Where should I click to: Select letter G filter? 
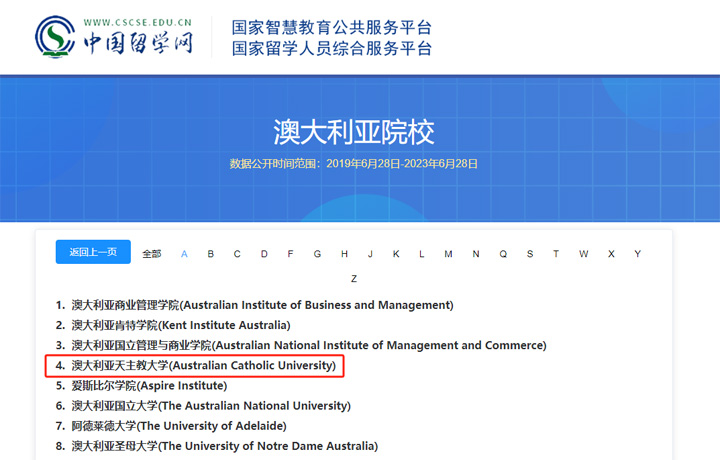pos(317,254)
